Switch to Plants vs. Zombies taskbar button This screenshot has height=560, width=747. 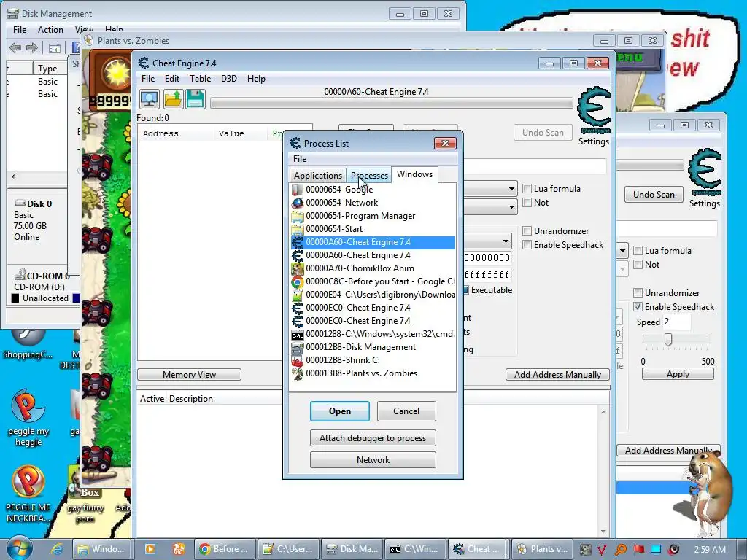(x=541, y=549)
